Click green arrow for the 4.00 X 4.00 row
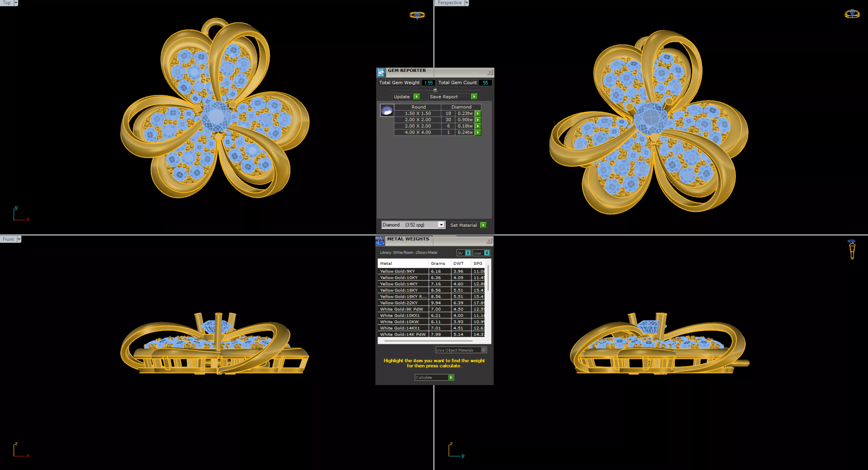The height and width of the screenshot is (470, 868). (x=478, y=132)
